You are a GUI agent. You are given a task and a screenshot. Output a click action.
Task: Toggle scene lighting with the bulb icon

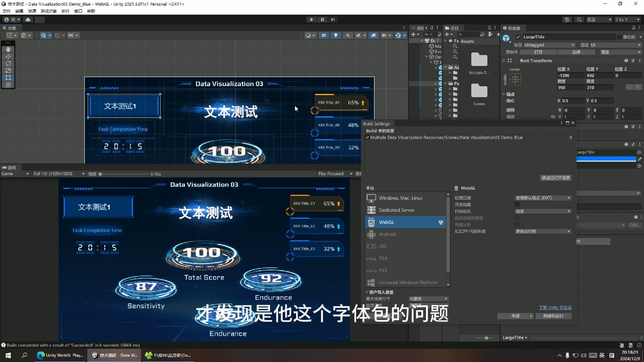point(336,35)
